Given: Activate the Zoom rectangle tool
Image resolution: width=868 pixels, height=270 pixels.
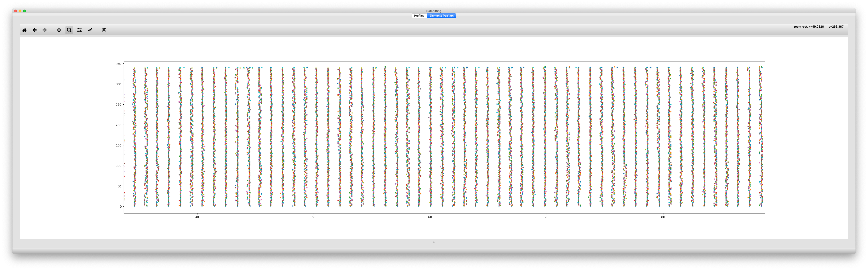Looking at the screenshot, I should click(x=69, y=30).
